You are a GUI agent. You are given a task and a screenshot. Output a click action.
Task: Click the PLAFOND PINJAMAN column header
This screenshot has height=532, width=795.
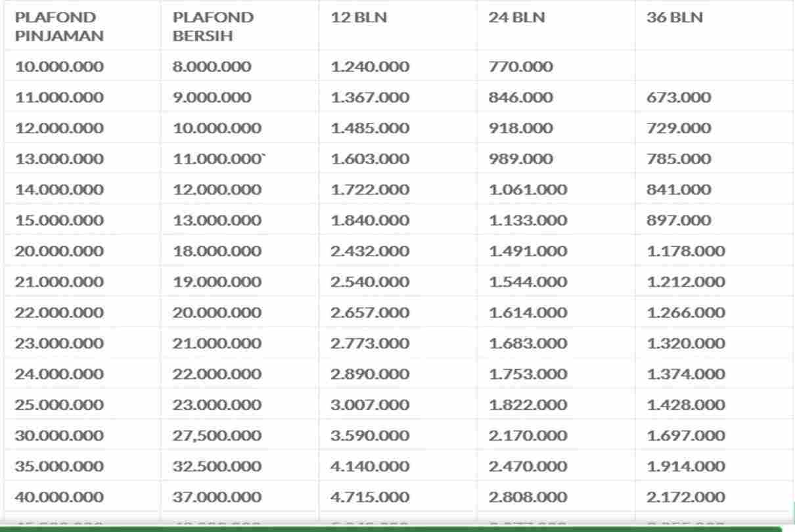[59, 26]
